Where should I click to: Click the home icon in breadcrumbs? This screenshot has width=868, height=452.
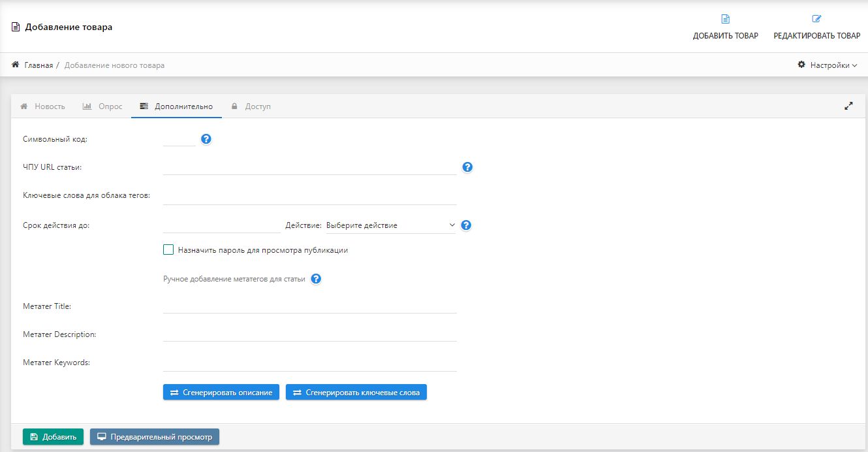[x=16, y=65]
